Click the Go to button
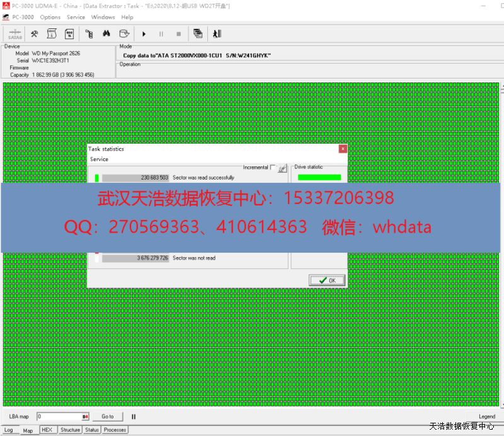This screenshot has height=436, width=504. point(108,416)
